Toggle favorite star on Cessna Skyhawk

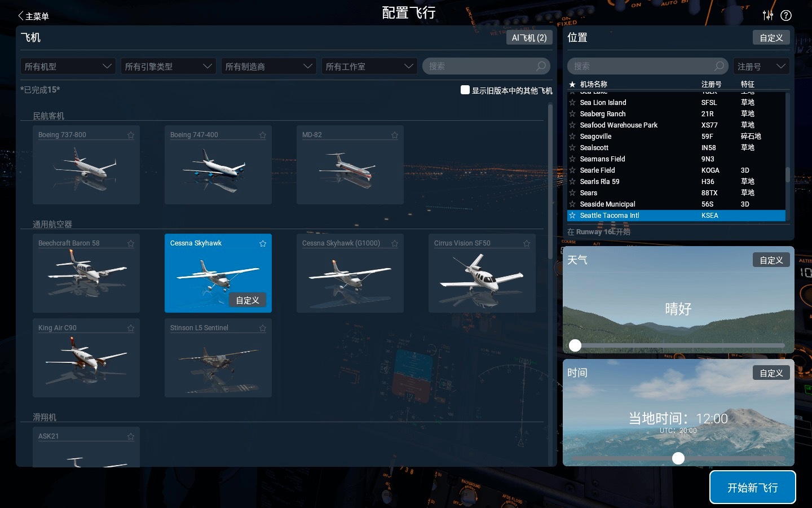tap(263, 243)
